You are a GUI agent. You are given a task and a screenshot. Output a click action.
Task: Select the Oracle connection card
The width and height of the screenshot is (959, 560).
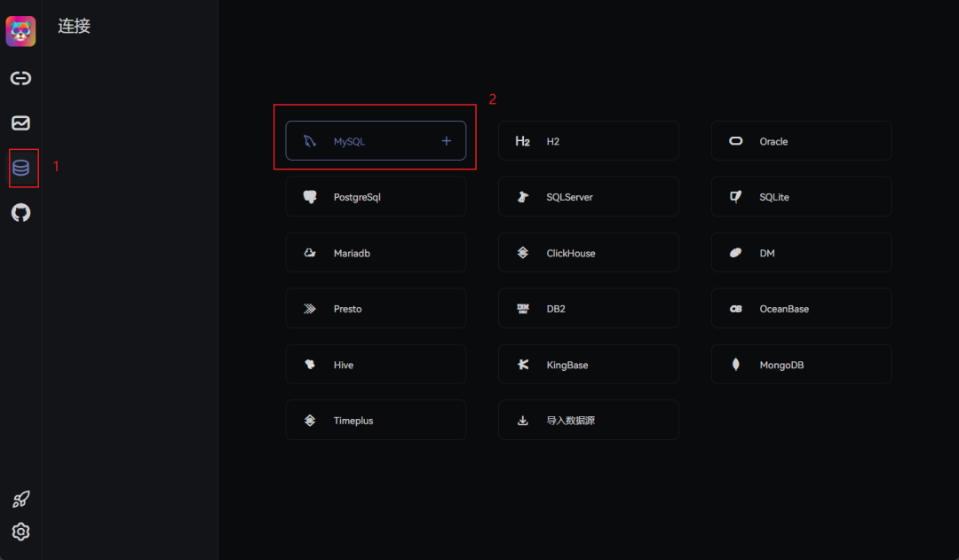pyautogui.click(x=801, y=140)
